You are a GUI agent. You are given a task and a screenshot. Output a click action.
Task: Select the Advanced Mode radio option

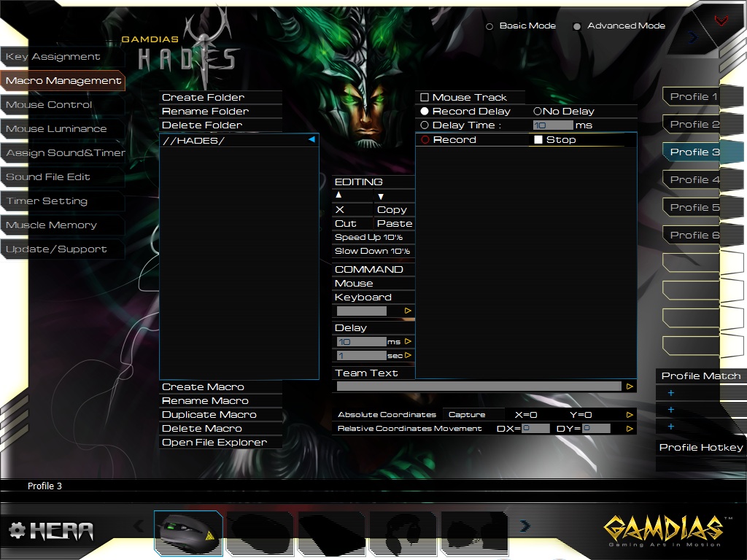pyautogui.click(x=577, y=26)
